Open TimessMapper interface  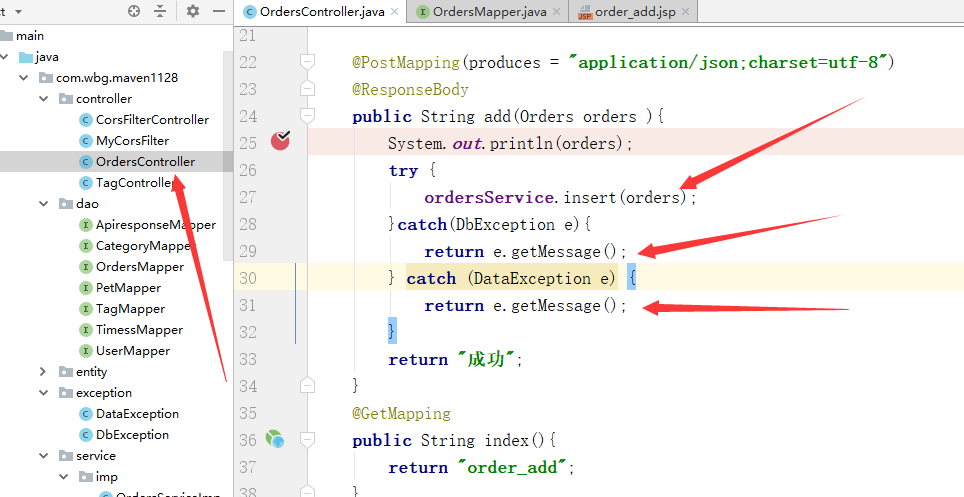tap(139, 330)
